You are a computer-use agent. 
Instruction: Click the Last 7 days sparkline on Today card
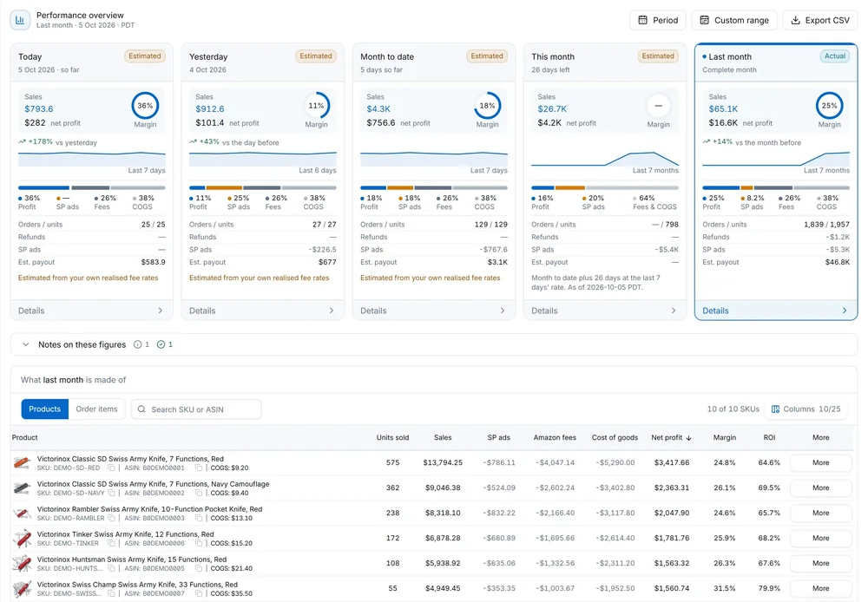click(92, 159)
